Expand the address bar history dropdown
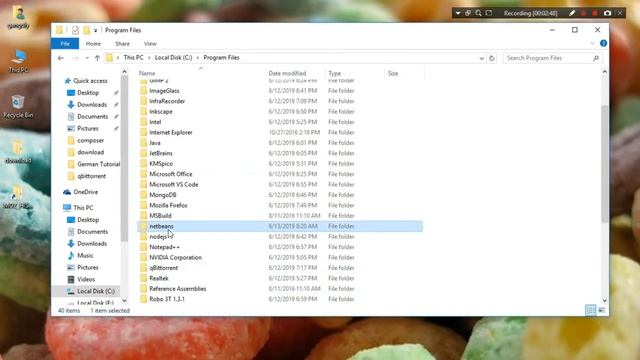 click(x=482, y=58)
